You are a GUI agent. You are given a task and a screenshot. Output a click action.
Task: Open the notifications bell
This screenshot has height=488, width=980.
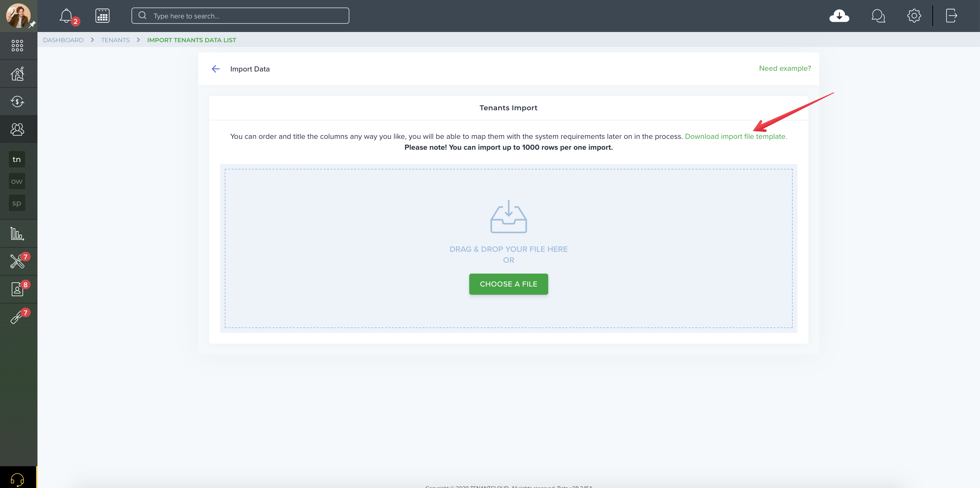click(66, 16)
